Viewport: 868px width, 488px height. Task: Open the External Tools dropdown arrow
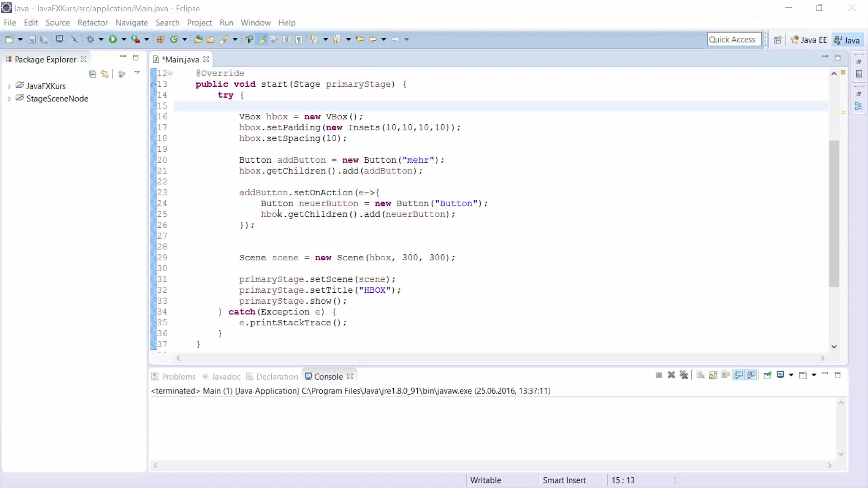tap(146, 39)
